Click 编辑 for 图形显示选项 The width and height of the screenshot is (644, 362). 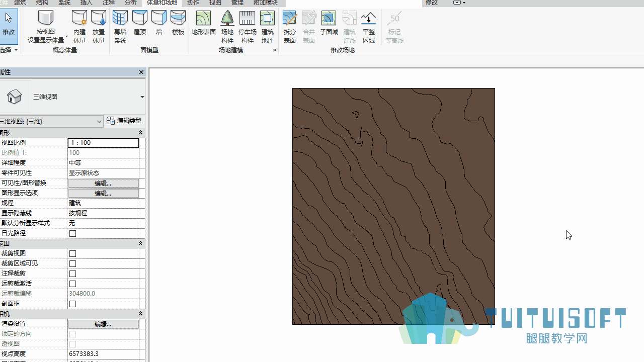103,193
